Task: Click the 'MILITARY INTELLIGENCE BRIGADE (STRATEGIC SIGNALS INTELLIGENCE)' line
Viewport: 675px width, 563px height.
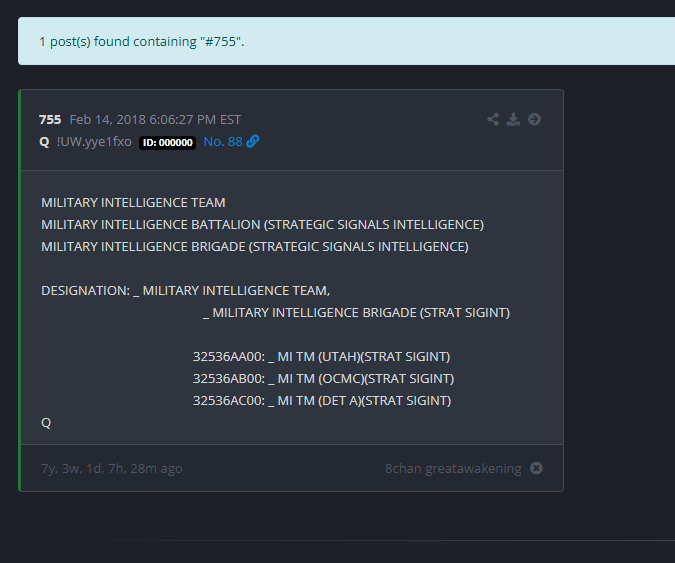Action: pyautogui.click(x=255, y=247)
